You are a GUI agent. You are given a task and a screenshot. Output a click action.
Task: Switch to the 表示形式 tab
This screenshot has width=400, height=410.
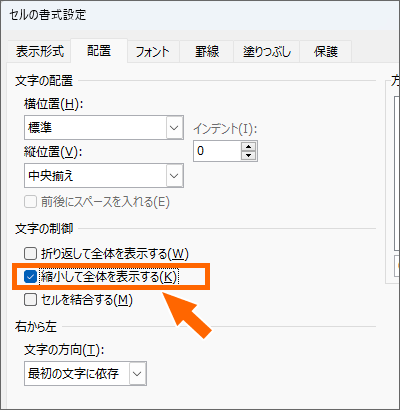pyautogui.click(x=39, y=52)
